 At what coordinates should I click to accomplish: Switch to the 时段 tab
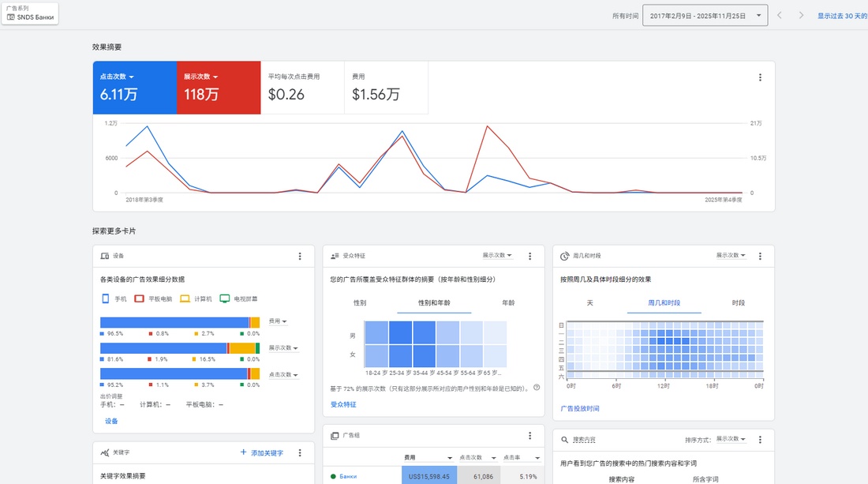[738, 302]
